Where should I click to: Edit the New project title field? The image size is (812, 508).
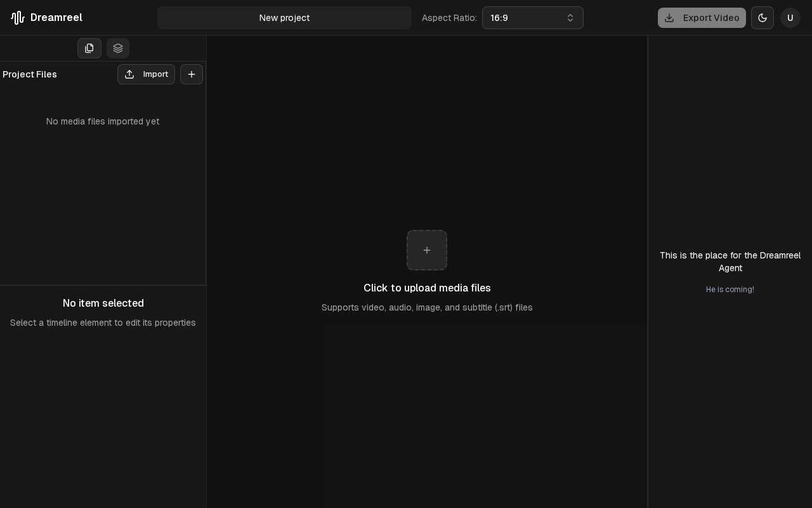284,18
